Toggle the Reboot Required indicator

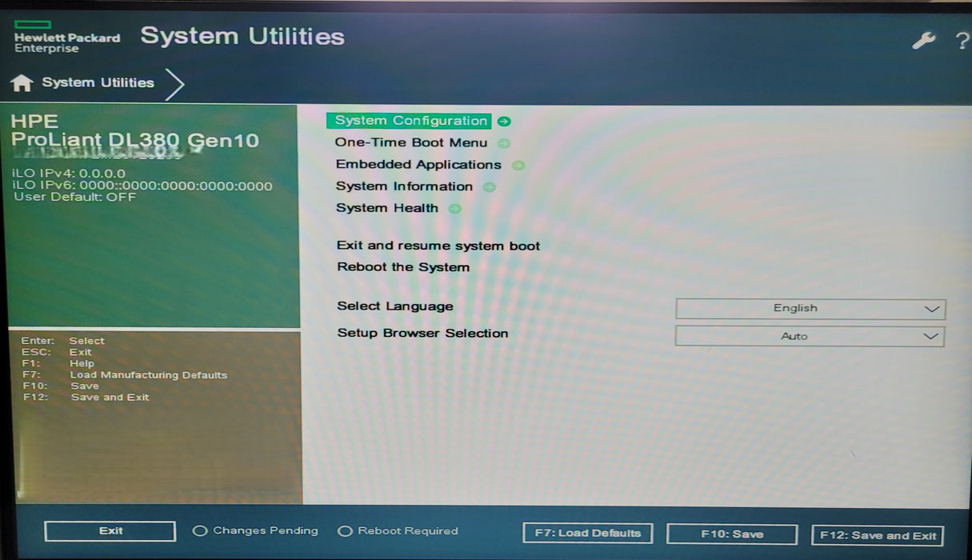(345, 531)
